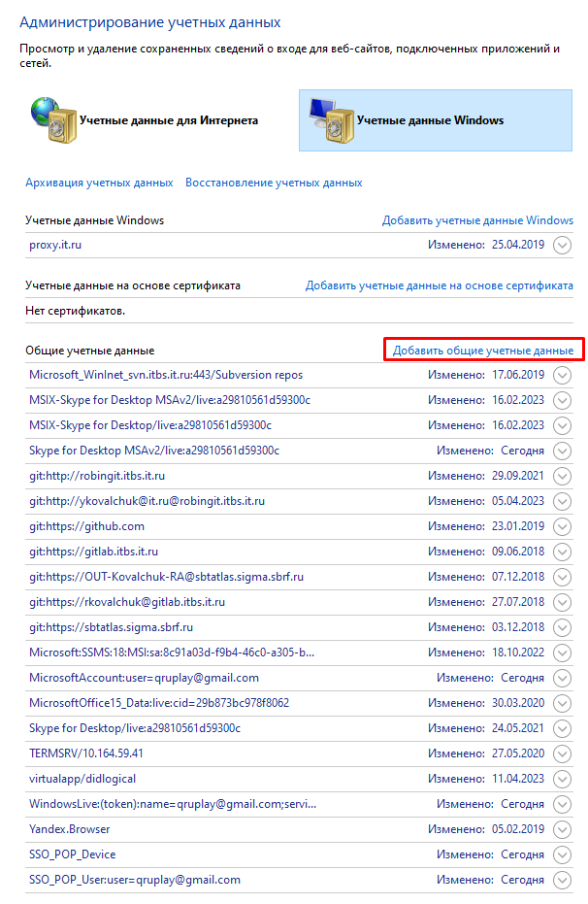
Task: Click the date 18.10.2022 on Microsoft:SSMS row
Action: (x=518, y=653)
